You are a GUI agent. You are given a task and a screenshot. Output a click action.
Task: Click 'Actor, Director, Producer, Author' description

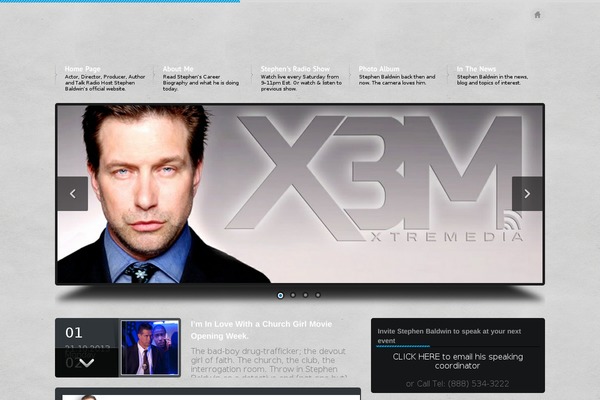(x=105, y=83)
